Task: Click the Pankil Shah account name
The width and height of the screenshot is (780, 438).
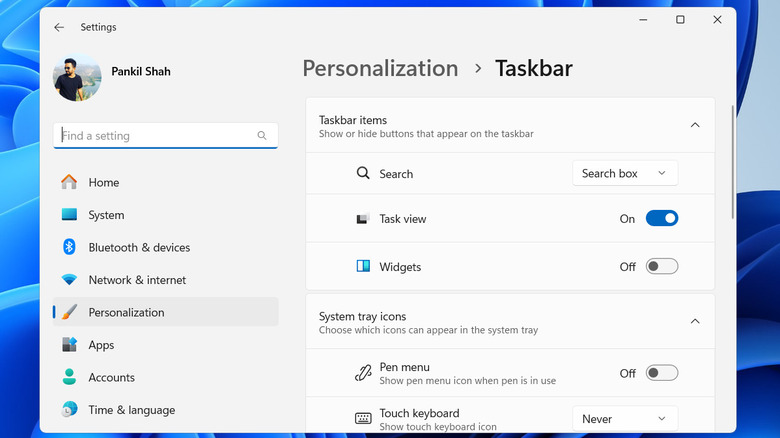Action: [x=141, y=71]
